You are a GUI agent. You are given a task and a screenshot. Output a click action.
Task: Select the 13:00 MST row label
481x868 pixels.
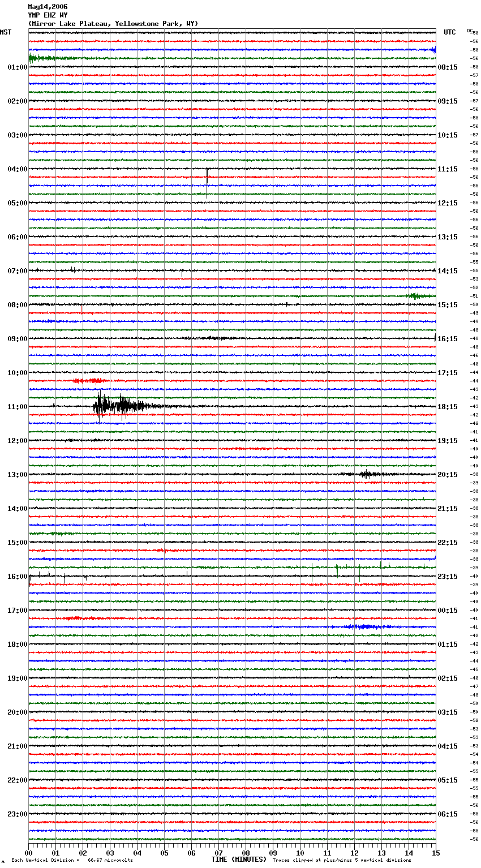pos(18,475)
